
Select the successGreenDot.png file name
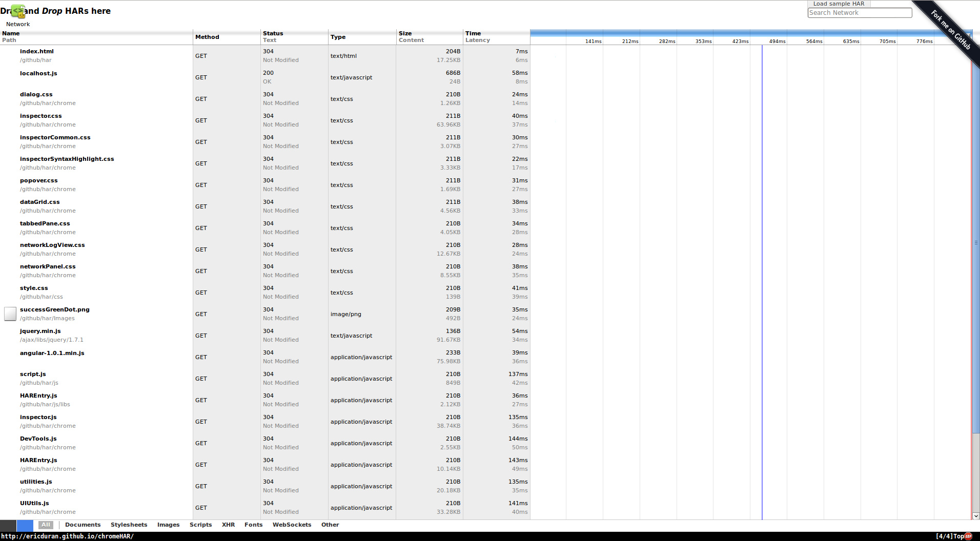(54, 309)
